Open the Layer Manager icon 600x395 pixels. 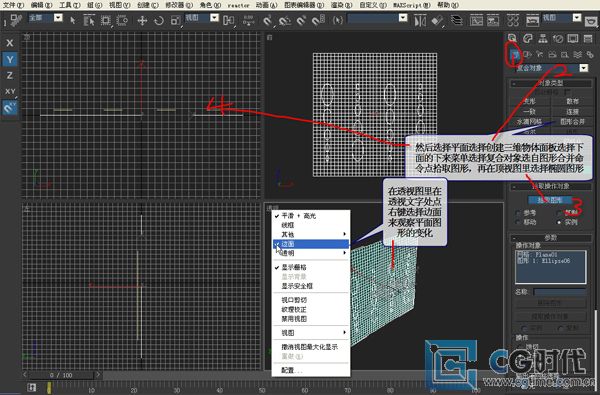click(x=457, y=20)
